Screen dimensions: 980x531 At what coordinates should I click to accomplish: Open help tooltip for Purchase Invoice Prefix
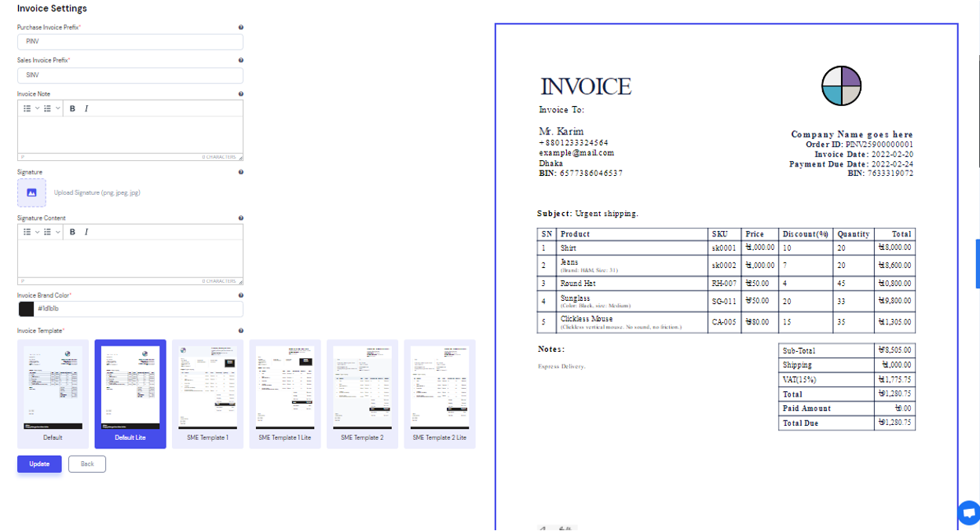coord(240,27)
